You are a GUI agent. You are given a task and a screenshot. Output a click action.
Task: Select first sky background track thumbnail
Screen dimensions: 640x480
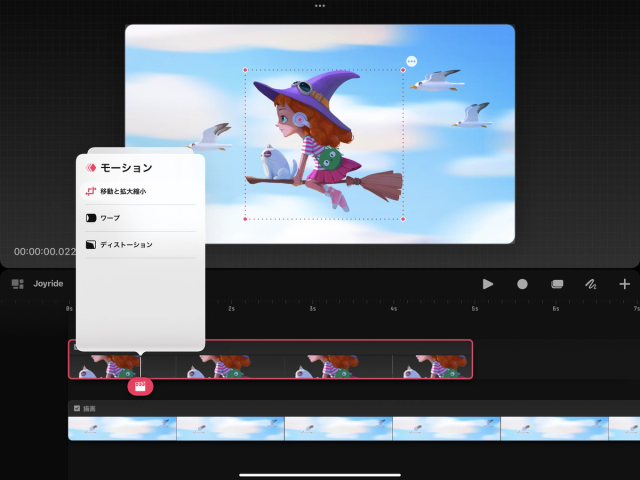point(122,429)
